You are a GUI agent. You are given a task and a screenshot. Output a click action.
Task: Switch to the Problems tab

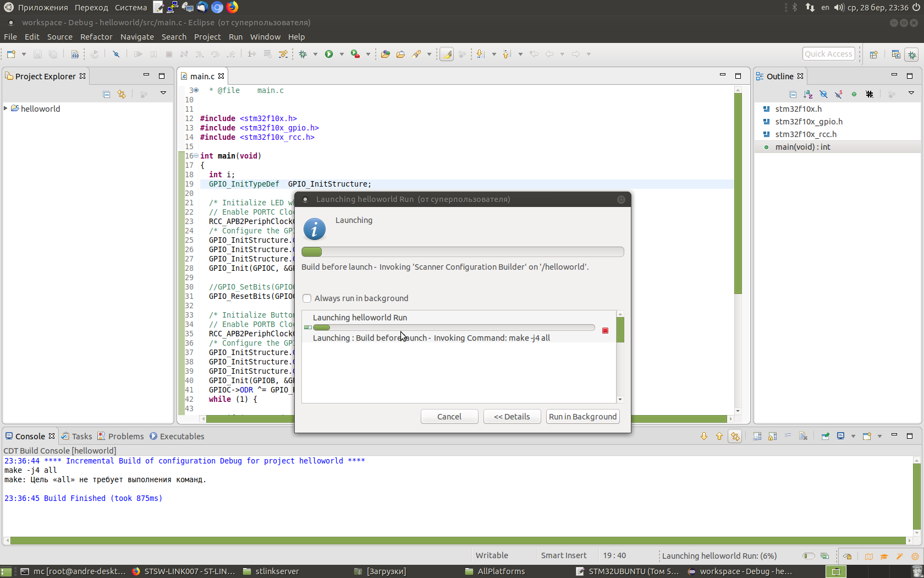click(x=125, y=436)
